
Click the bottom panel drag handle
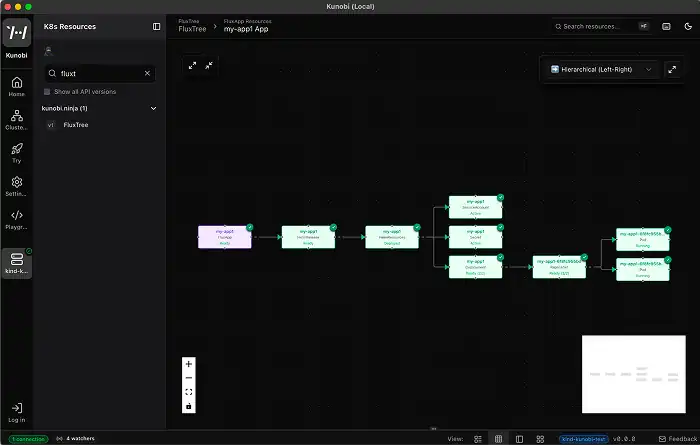(x=433, y=428)
